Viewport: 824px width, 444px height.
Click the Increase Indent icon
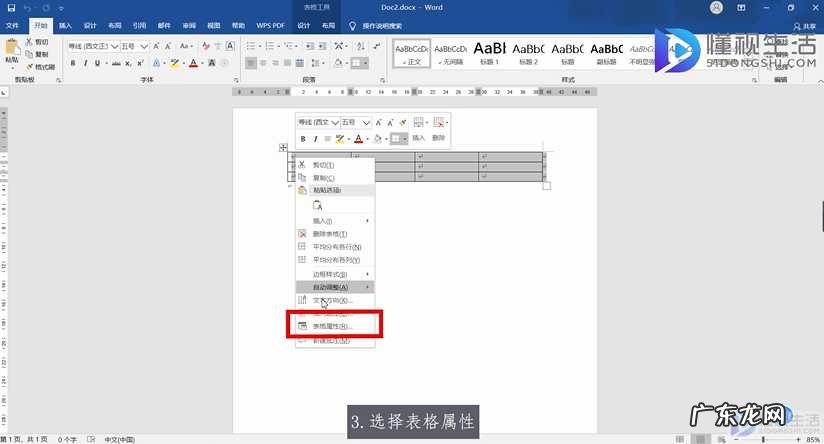tap(322, 46)
